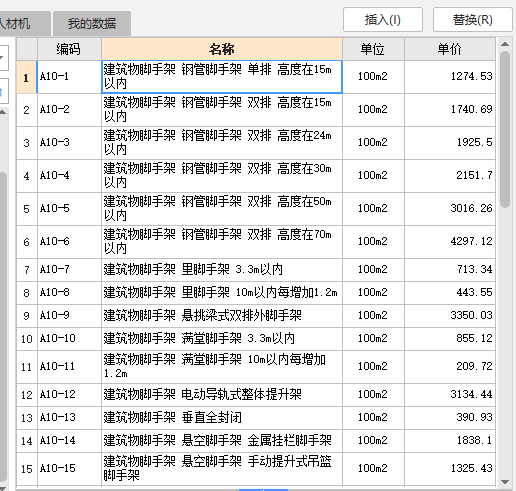The image size is (516, 491).
Task: Select row header number 1
Action: (x=27, y=77)
